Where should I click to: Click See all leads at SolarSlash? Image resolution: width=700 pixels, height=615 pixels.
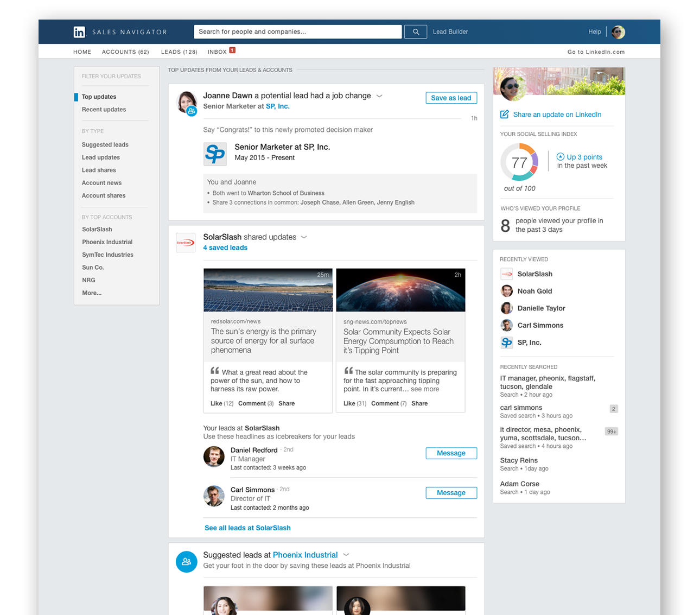click(x=247, y=528)
